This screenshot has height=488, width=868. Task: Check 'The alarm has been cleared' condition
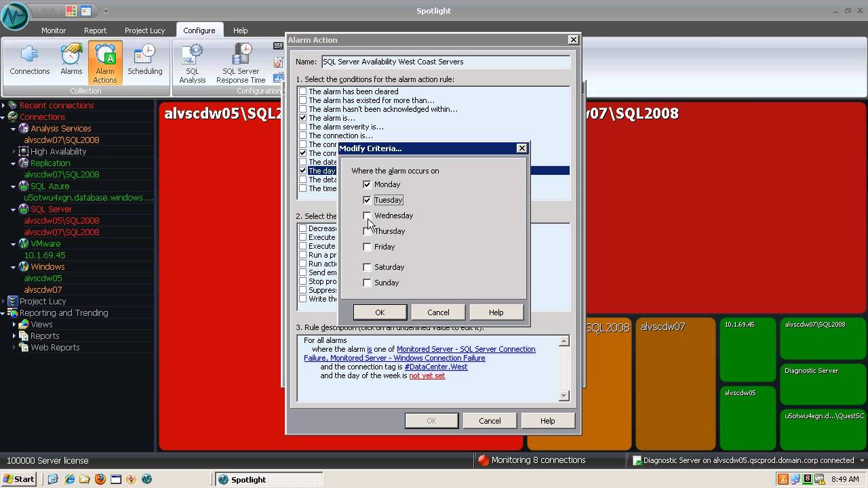click(303, 91)
